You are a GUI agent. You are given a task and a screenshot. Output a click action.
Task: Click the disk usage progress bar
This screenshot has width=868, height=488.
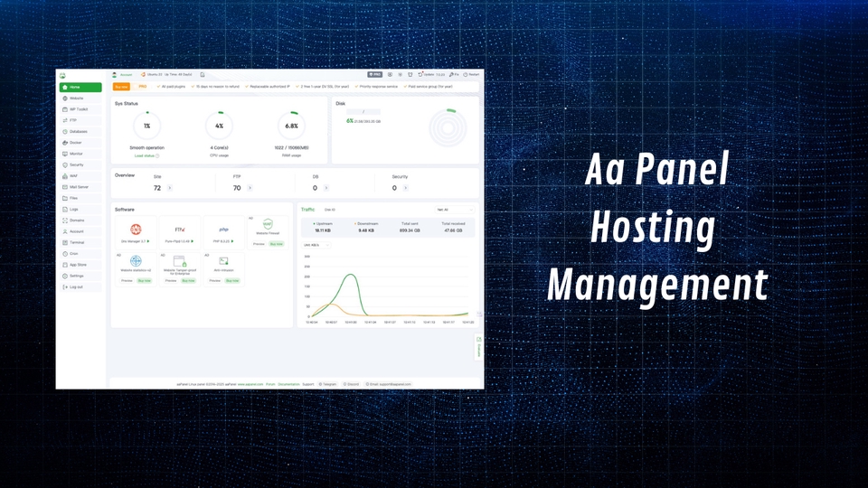point(363,112)
